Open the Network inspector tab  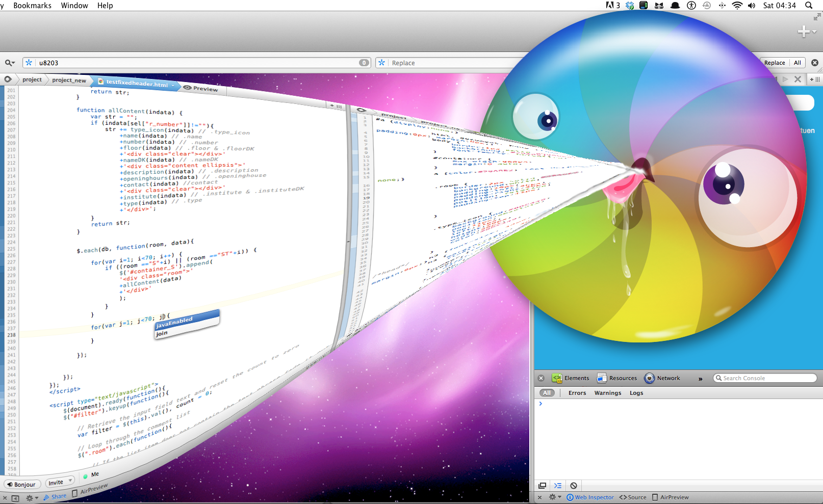coord(662,378)
